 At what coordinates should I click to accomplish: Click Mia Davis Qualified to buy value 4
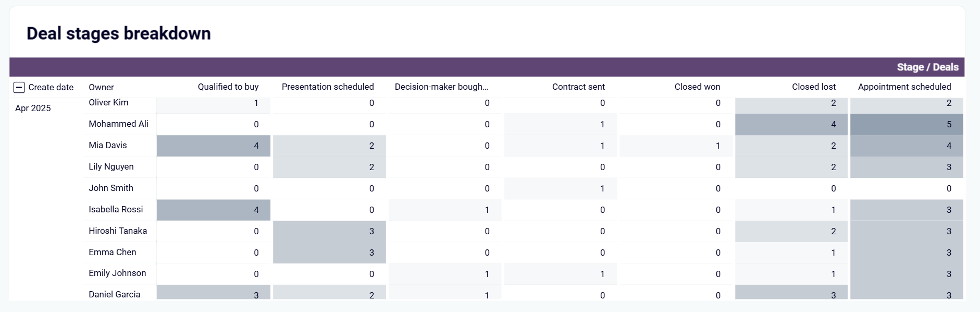[x=214, y=146]
